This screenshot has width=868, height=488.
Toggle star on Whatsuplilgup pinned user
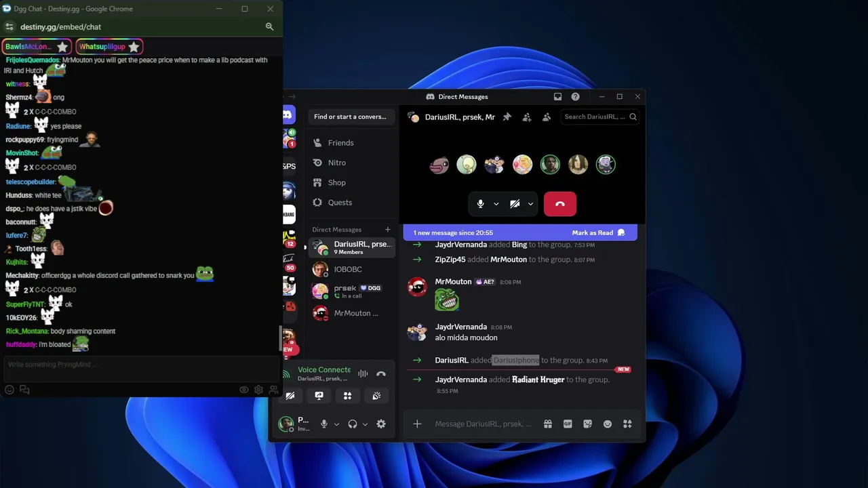134,47
